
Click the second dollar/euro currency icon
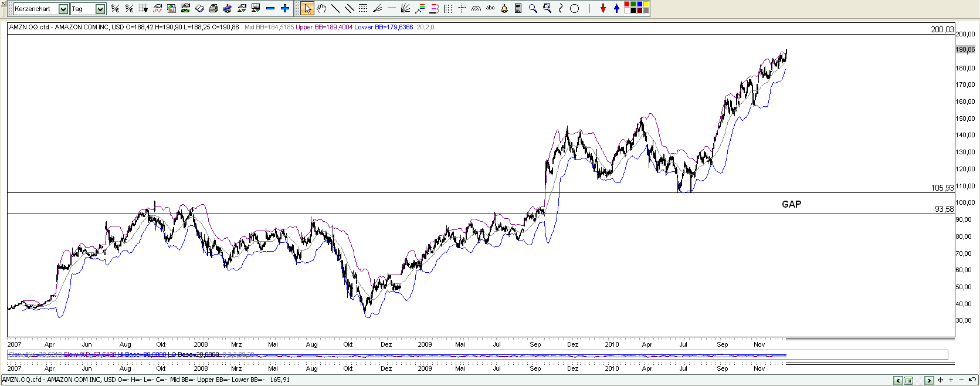pyautogui.click(x=129, y=8)
